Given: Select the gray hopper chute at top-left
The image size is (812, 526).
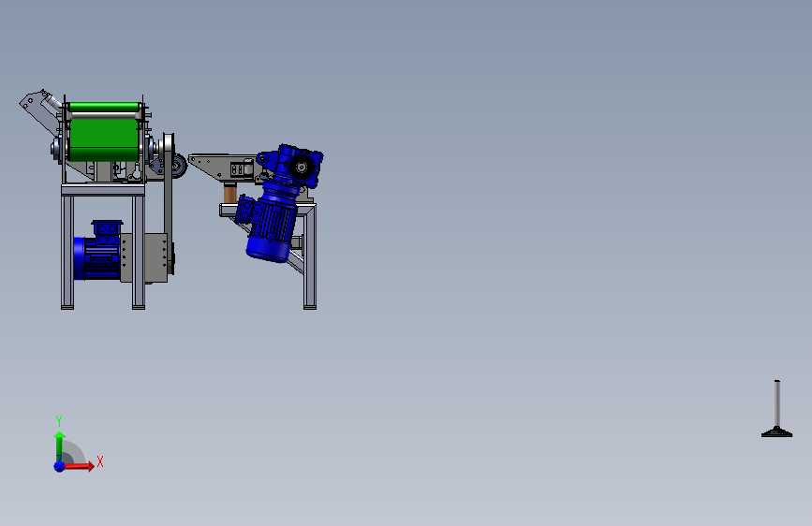Looking at the screenshot, I should click(40, 111).
